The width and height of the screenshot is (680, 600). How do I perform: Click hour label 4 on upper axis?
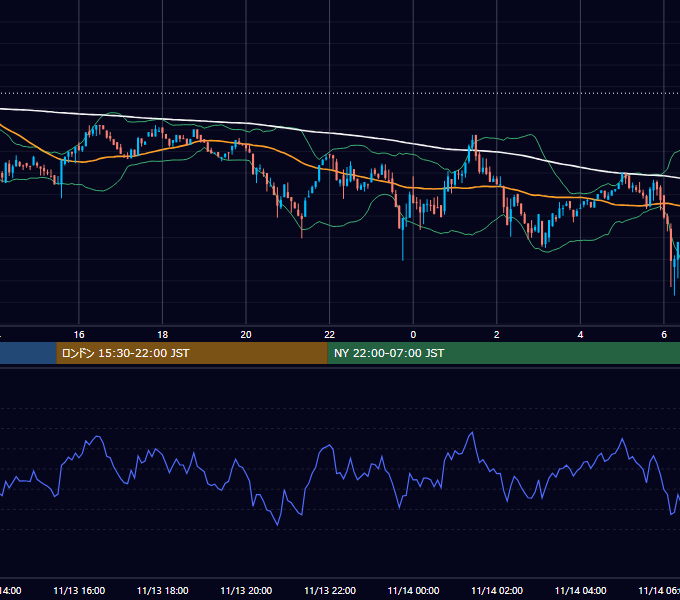[x=580, y=335]
